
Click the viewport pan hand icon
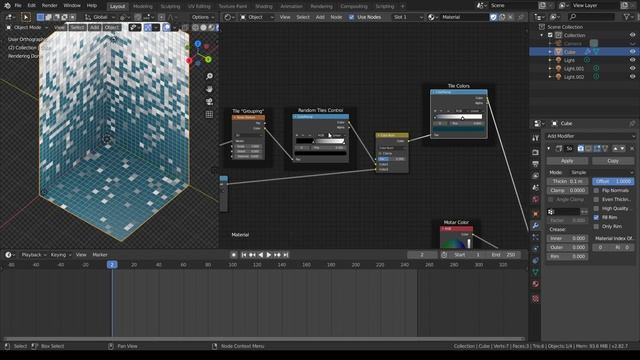(x=209, y=89)
